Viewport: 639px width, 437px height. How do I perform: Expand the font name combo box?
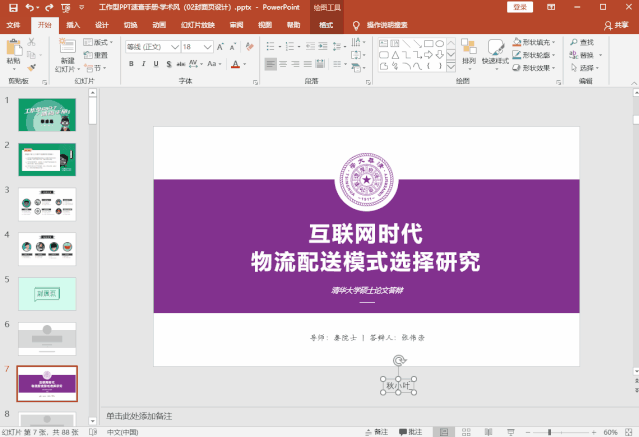(x=174, y=46)
